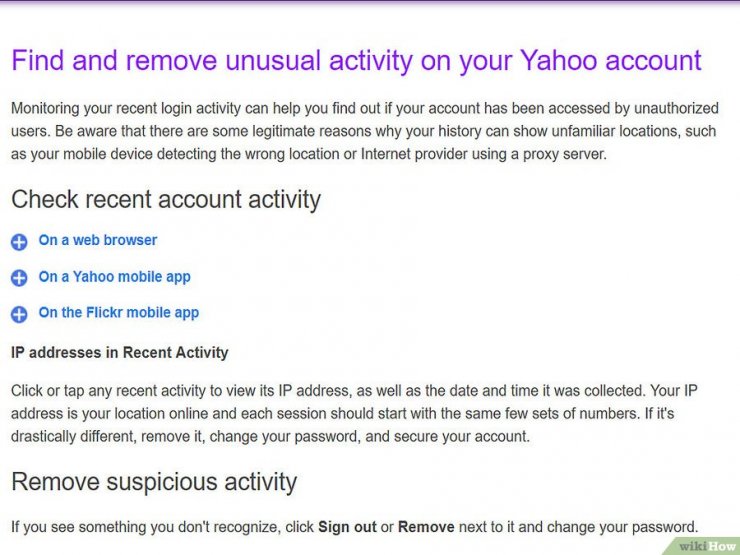740x555 pixels.
Task: Click the IP addresses in Recent Activity subheading
Action: coord(119,353)
